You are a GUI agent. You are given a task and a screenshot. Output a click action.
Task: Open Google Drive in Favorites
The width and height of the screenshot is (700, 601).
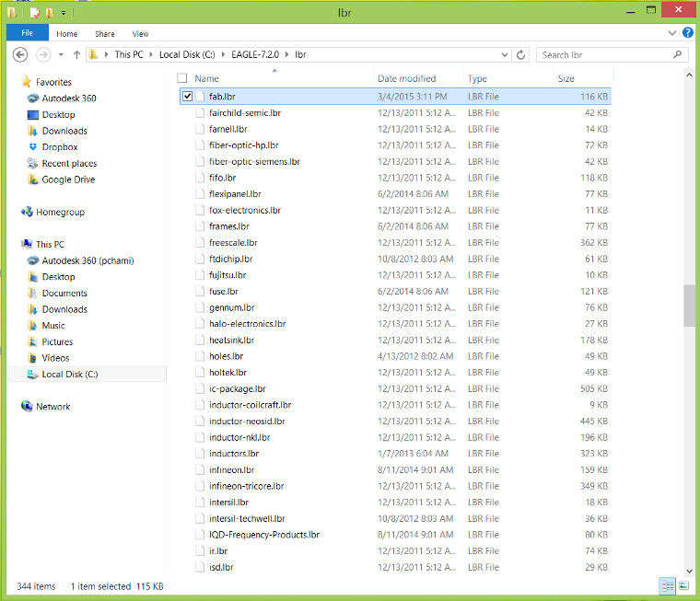point(68,179)
